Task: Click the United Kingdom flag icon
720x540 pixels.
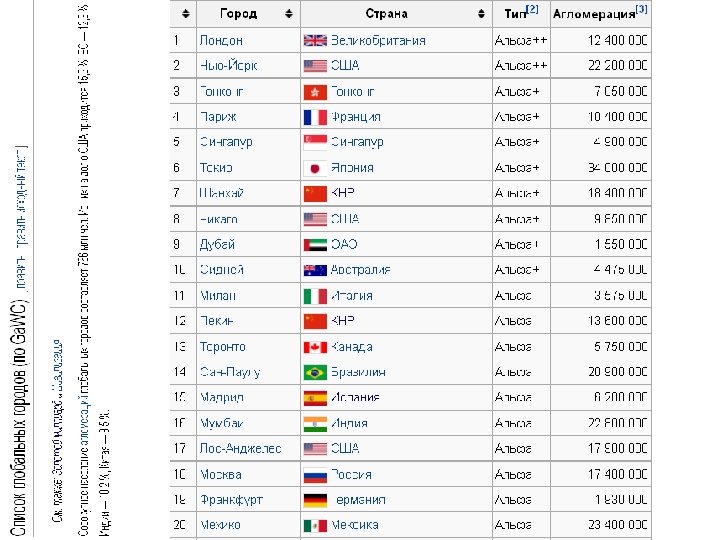Action: pyautogui.click(x=315, y=40)
